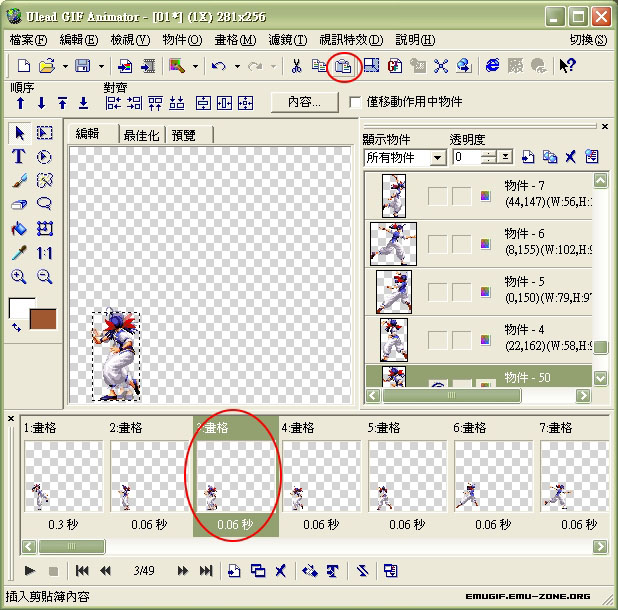
Task: Go to the first frame
Action: coord(82,570)
